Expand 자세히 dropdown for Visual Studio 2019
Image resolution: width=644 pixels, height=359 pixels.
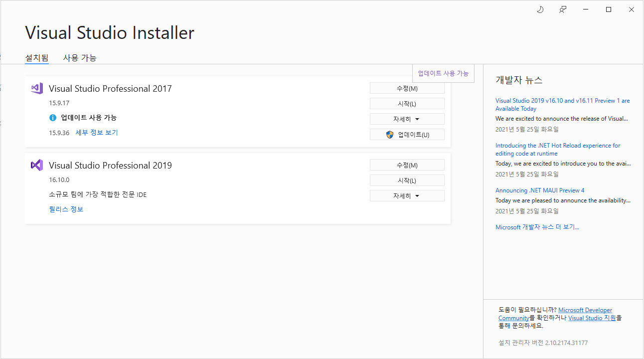tap(407, 196)
